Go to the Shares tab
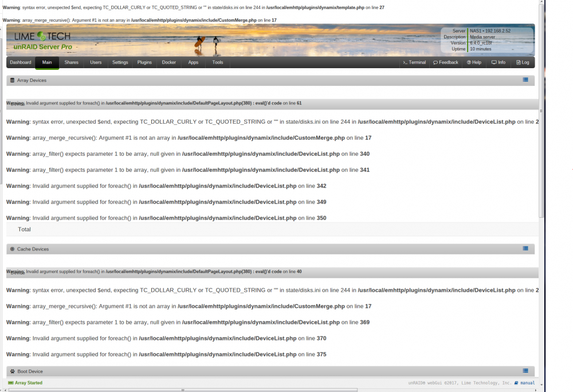The width and height of the screenshot is (573, 392). (x=71, y=62)
